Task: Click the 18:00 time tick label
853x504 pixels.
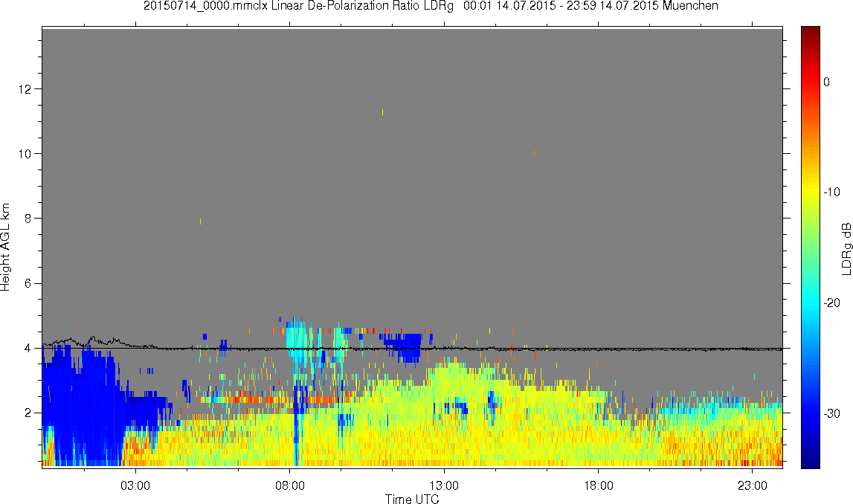Action: [x=599, y=485]
